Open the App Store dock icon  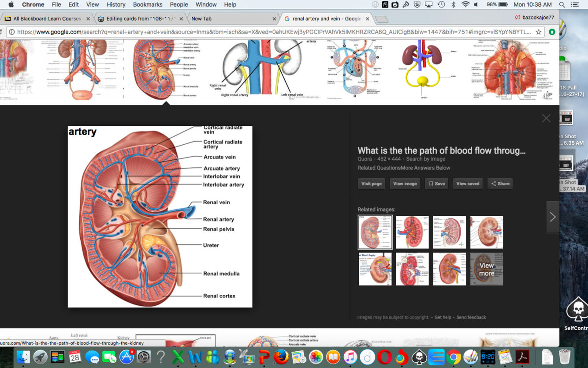[x=127, y=357]
